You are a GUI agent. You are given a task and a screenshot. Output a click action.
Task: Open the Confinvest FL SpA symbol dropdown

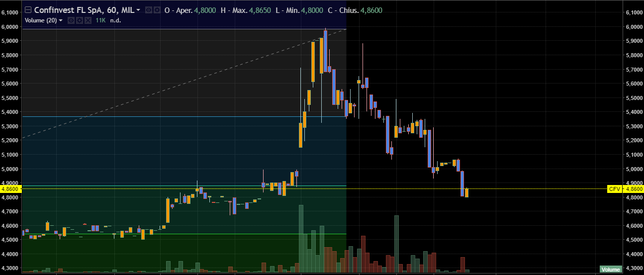pyautogui.click(x=138, y=10)
